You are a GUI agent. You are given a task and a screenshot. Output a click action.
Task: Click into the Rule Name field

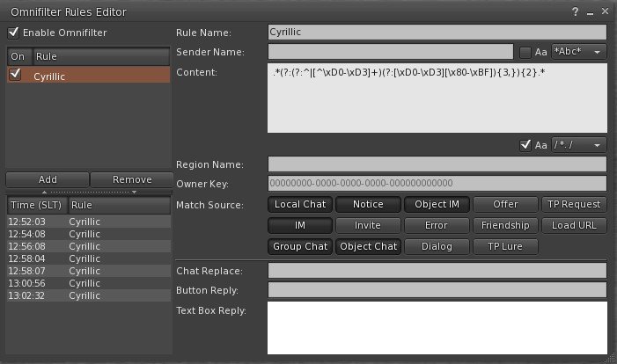437,33
